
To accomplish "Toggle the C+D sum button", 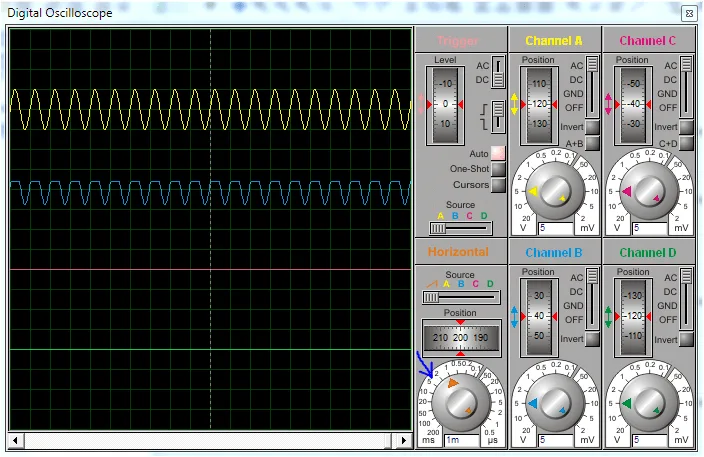I will point(686,143).
